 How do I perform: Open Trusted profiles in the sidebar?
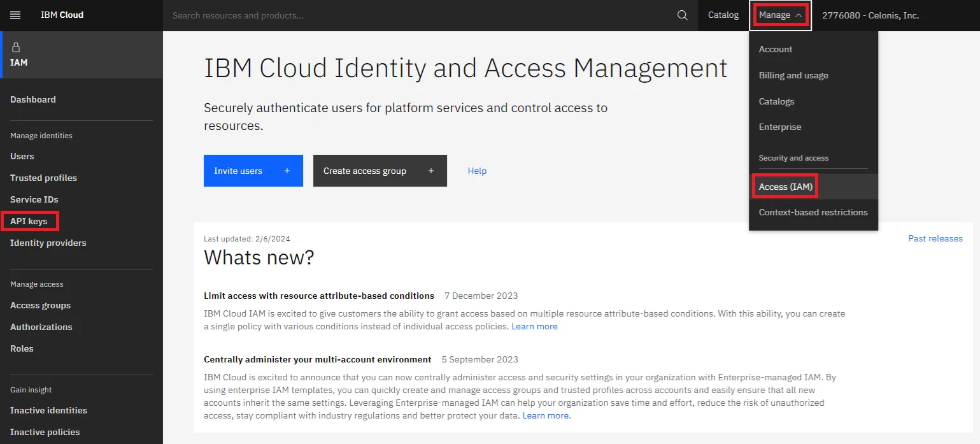[x=43, y=178]
